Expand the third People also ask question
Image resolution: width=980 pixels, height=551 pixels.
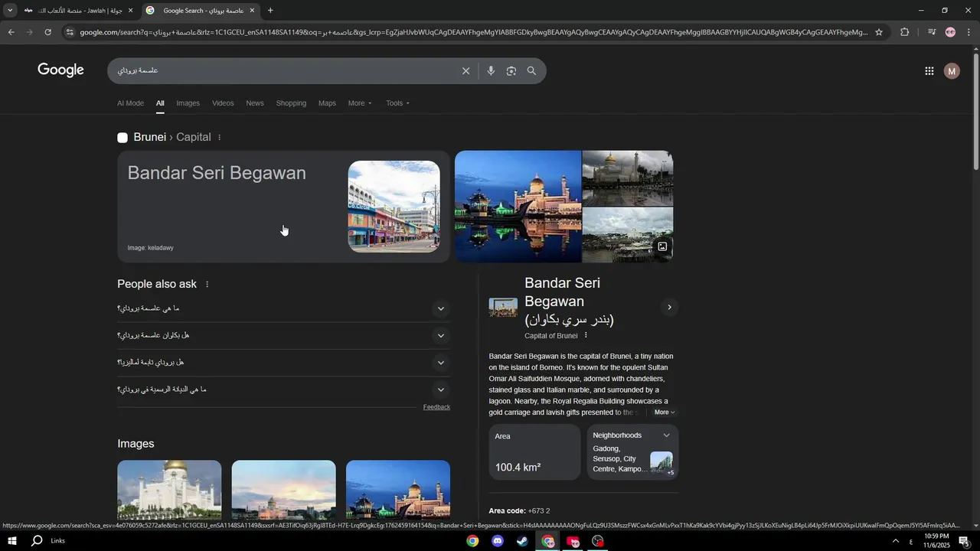pos(440,363)
